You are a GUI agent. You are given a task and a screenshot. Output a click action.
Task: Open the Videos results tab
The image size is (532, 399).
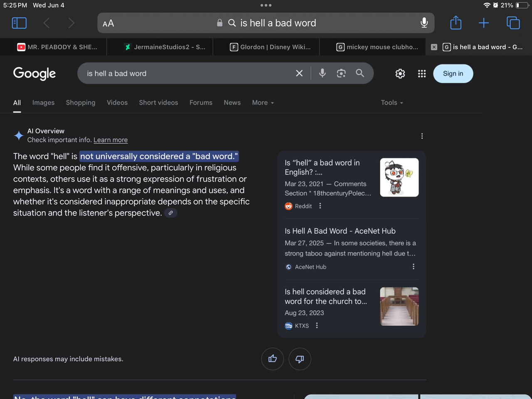(x=117, y=103)
